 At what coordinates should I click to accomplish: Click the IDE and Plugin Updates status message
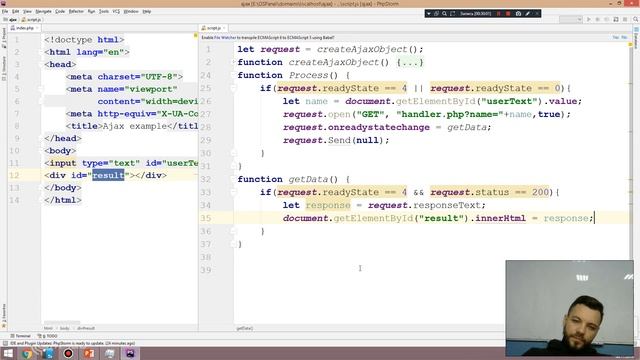[72, 343]
